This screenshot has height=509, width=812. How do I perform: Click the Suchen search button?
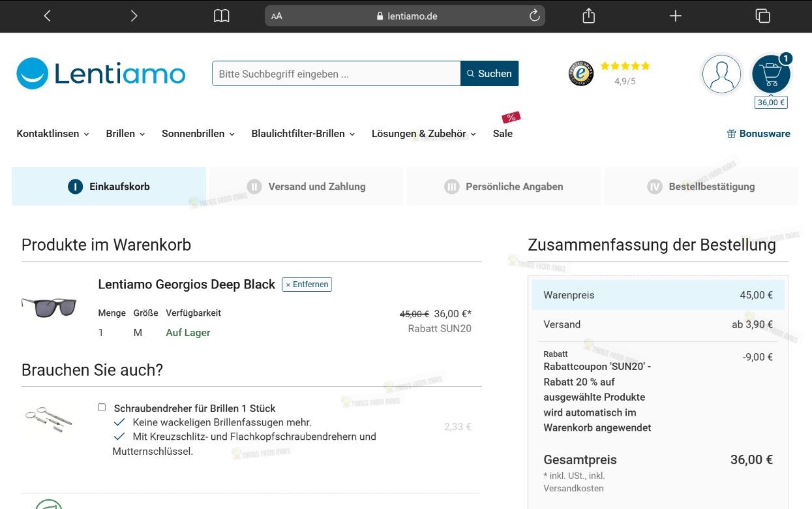tap(490, 74)
